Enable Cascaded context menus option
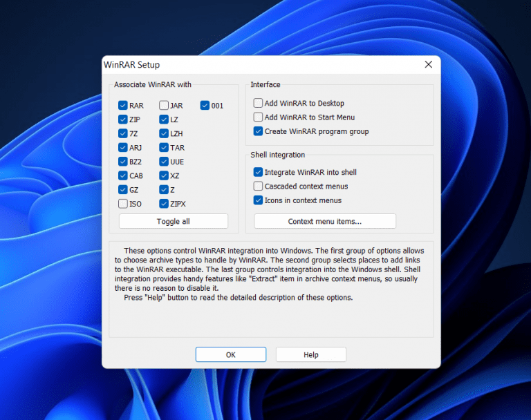 pyautogui.click(x=258, y=187)
